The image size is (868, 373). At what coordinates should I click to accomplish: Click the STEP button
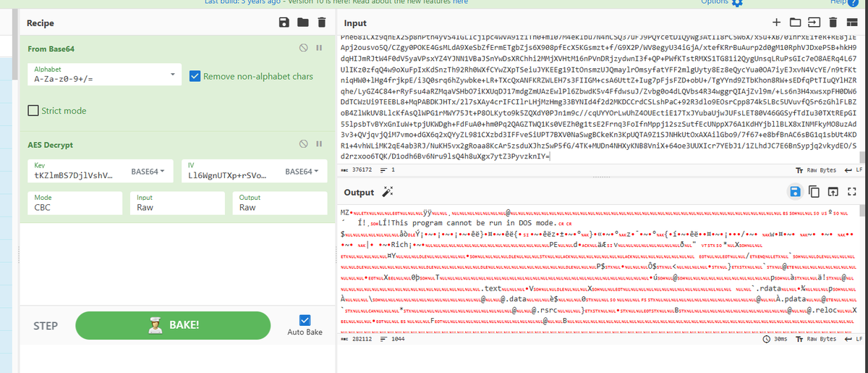tap(45, 326)
